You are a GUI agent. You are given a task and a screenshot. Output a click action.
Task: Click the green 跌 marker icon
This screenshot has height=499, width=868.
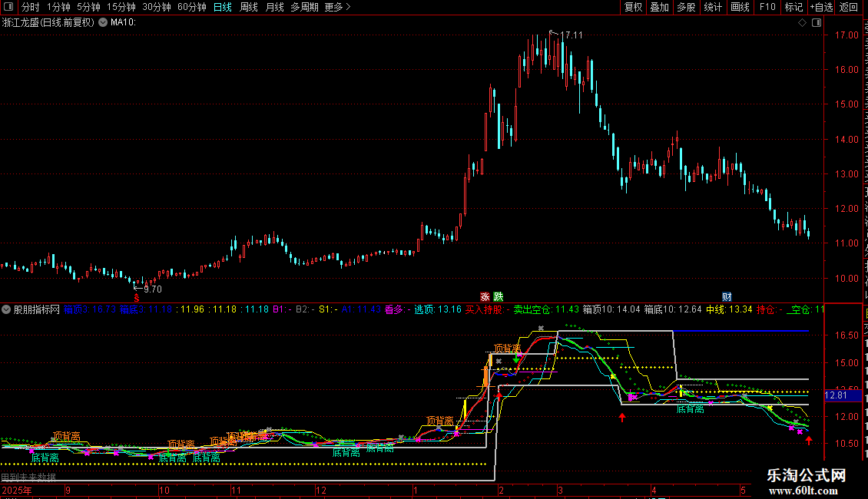point(499,297)
